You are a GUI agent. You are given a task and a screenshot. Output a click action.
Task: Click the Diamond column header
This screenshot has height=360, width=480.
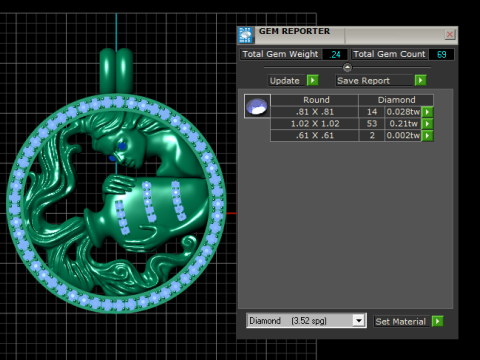tap(396, 100)
